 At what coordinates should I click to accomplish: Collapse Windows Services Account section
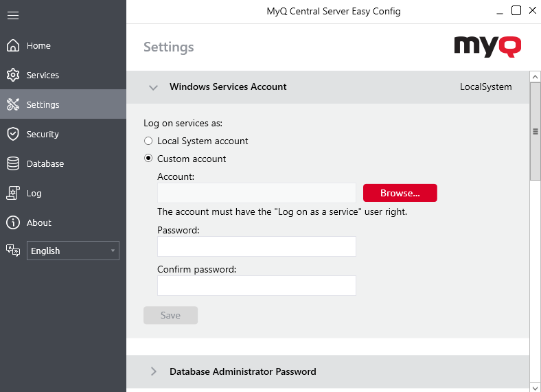click(x=153, y=87)
